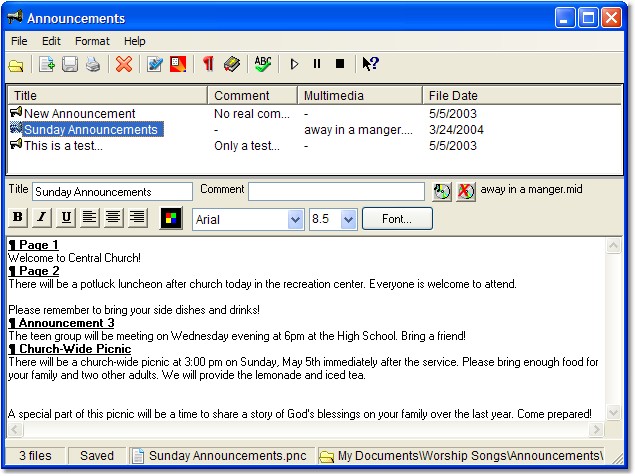Minimize the Announcements window
Viewport: 635px width, 476px height.
tap(565, 18)
